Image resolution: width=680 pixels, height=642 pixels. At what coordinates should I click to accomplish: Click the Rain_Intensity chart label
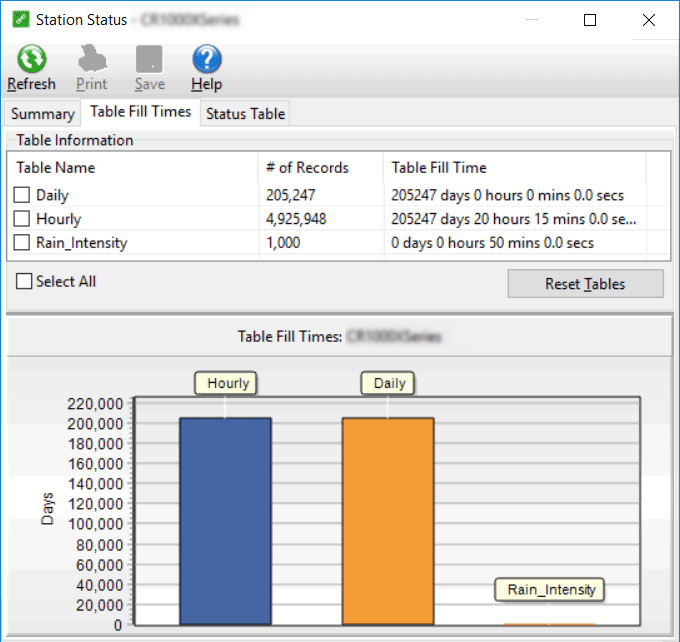pos(549,590)
